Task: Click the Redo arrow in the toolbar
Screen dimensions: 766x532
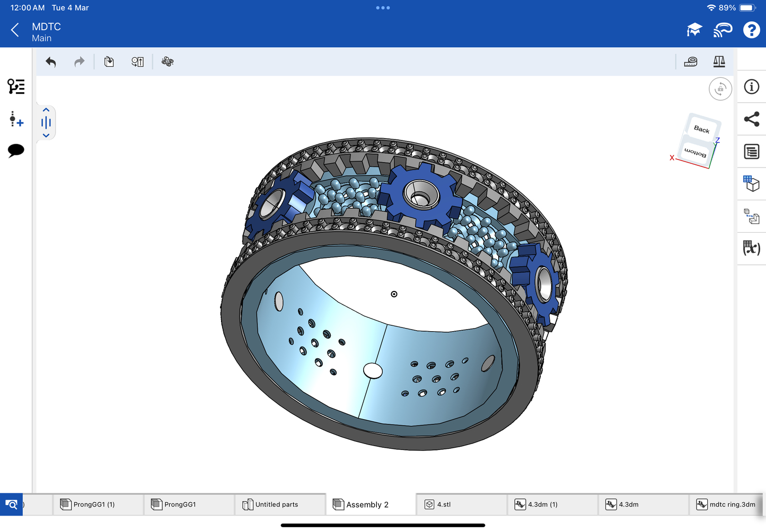Action: [79, 62]
